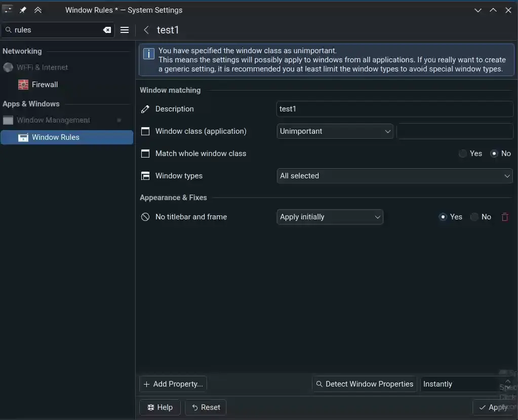This screenshot has width=518, height=420.
Task: Click the No titlebar and frame icon
Action: [145, 217]
